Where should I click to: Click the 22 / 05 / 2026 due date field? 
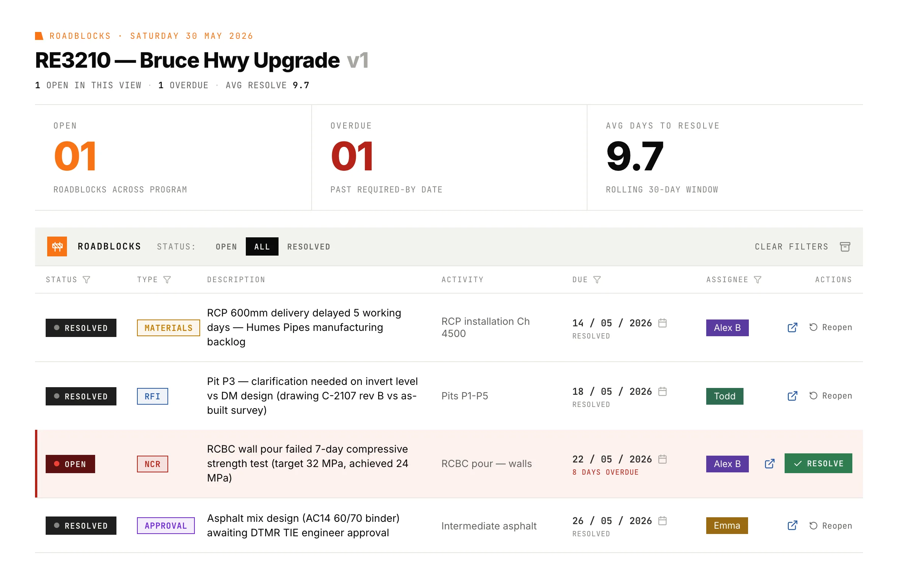coord(612,459)
